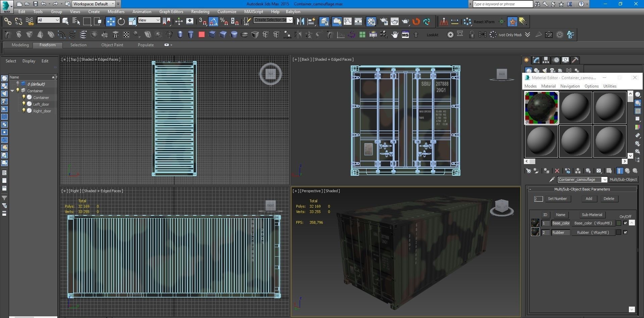
Task: Click the LookAt toolbar button
Action: click(432, 35)
